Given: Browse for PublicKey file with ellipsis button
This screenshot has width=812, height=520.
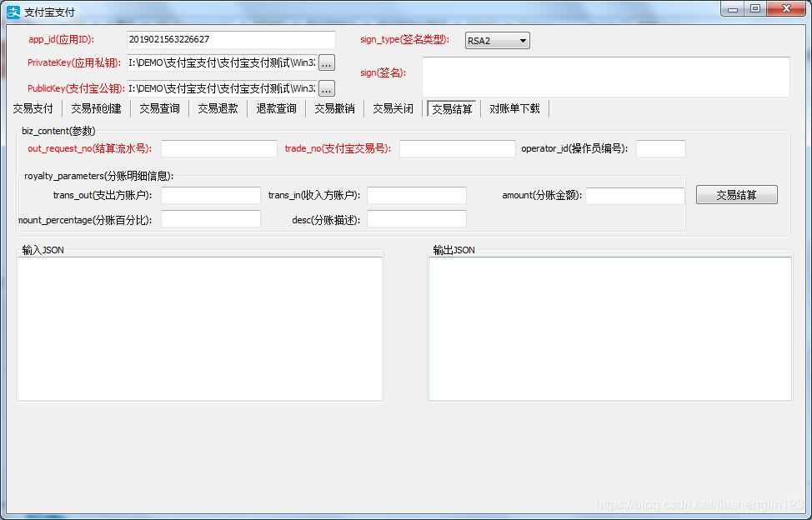Looking at the screenshot, I should point(326,88).
